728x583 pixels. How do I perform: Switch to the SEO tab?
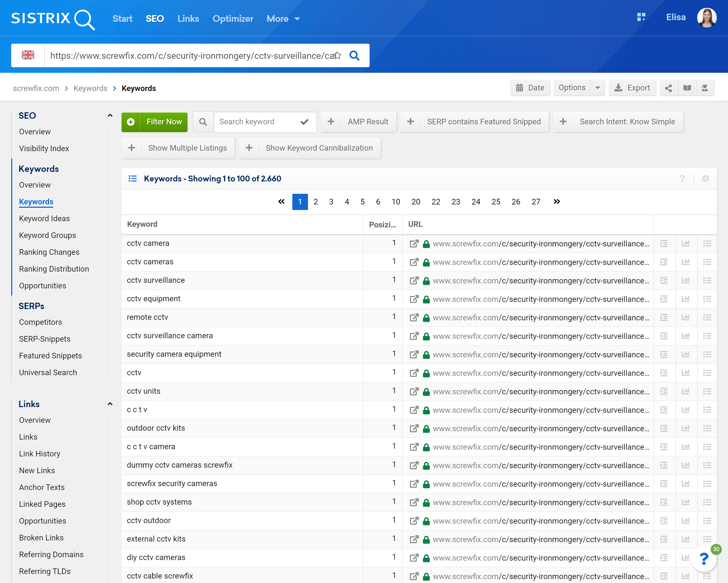click(x=155, y=19)
